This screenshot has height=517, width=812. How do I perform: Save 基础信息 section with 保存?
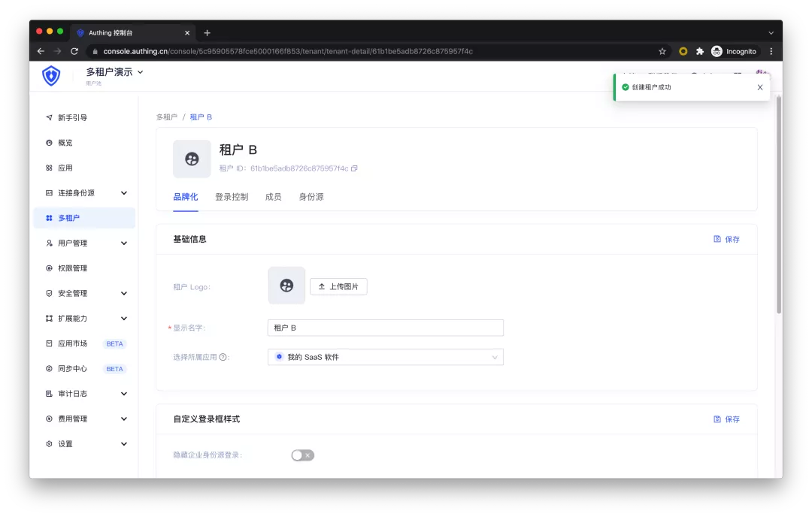[x=726, y=239]
